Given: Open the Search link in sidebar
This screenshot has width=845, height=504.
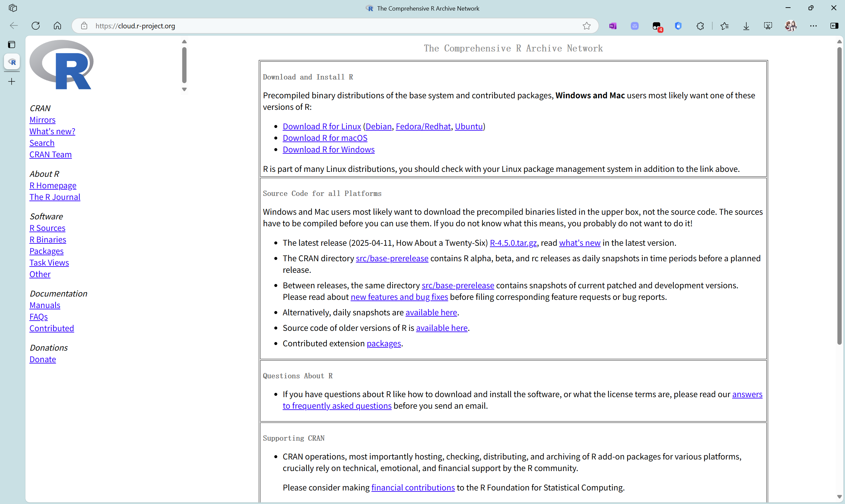Looking at the screenshot, I should coord(42,143).
